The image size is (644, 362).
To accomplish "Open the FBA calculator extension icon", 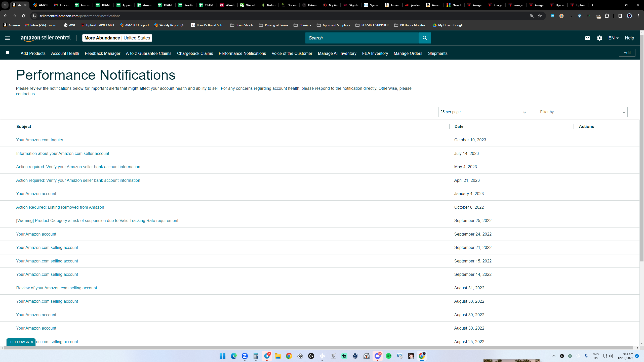I will point(552,16).
